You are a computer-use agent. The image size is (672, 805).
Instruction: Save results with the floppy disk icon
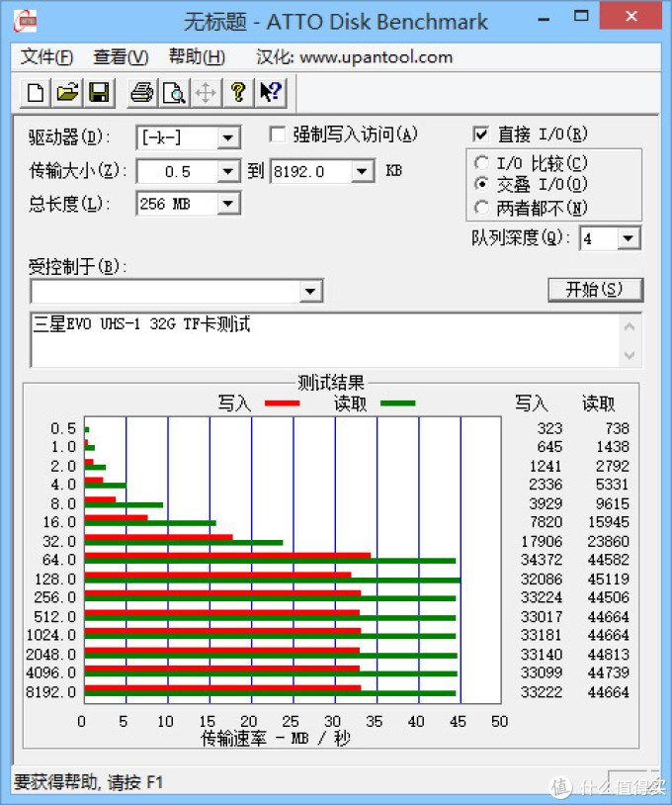coord(99,93)
